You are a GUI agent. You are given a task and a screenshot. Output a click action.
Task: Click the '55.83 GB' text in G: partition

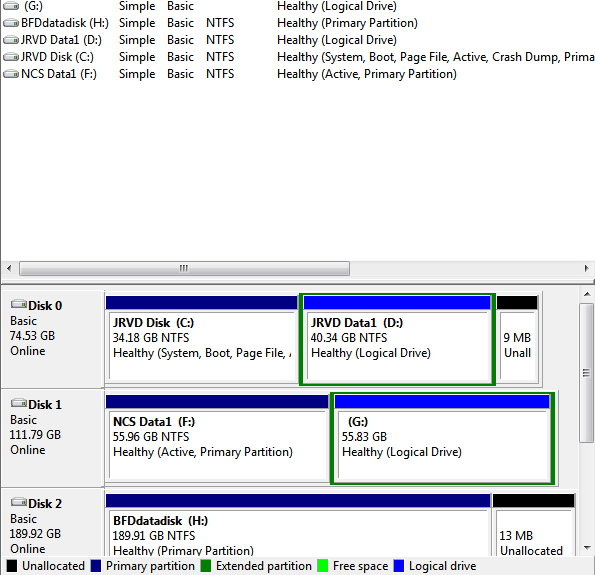point(364,437)
